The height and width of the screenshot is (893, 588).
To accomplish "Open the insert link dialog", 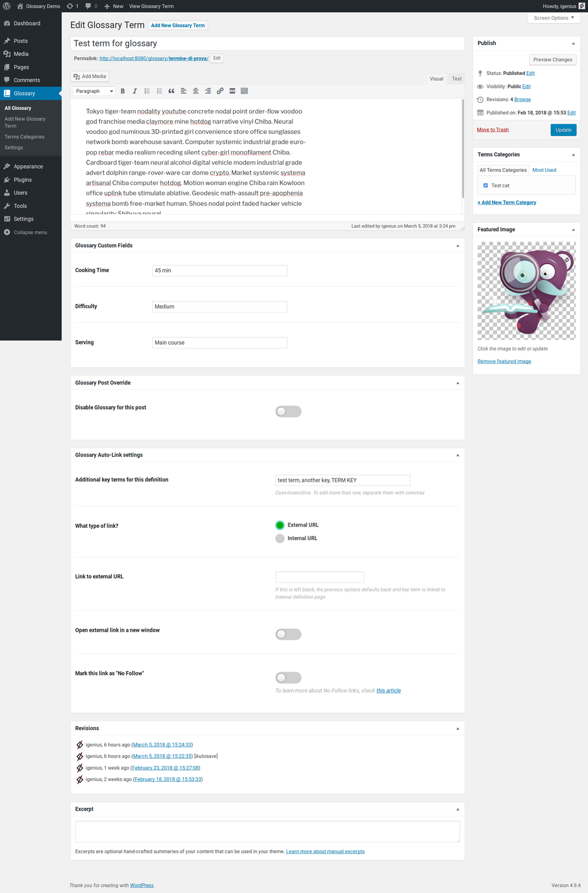I will 220,91.
